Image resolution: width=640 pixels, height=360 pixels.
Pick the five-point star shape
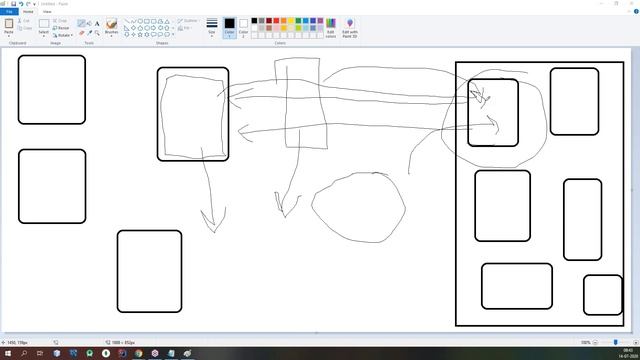(x=140, y=35)
